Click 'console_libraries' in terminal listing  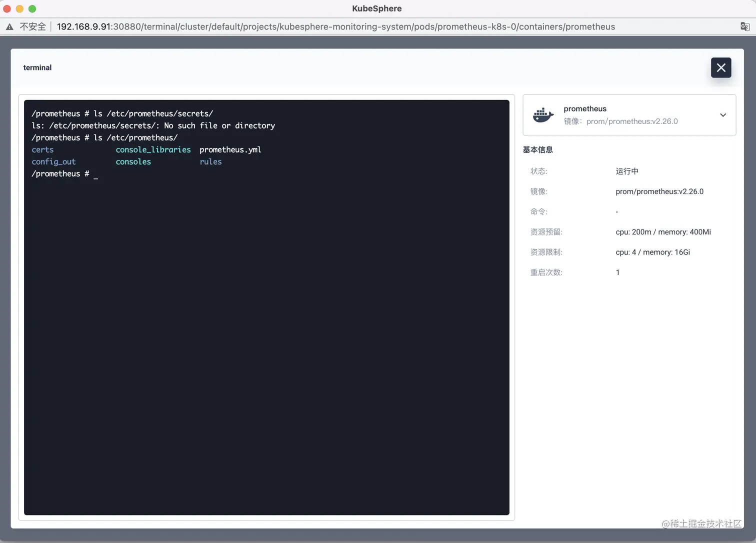[x=153, y=149]
